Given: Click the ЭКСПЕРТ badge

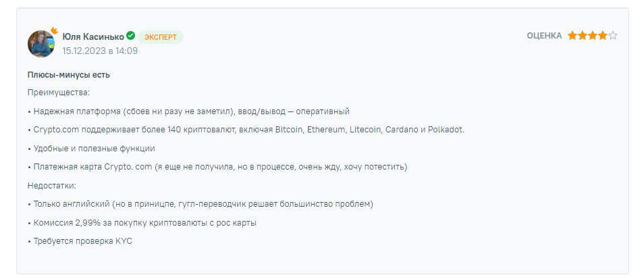Looking at the screenshot, I should [160, 36].
